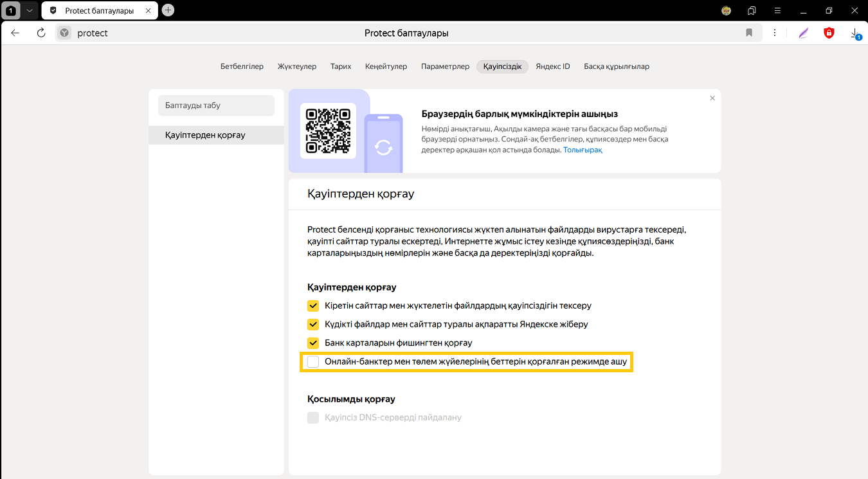
Task: Open the red Protect shield extension icon
Action: point(829,33)
